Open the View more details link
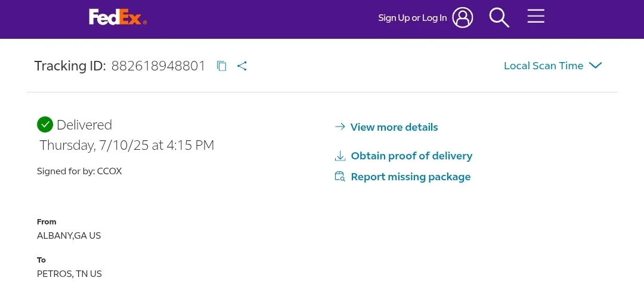The width and height of the screenshot is (644, 305). pyautogui.click(x=394, y=127)
